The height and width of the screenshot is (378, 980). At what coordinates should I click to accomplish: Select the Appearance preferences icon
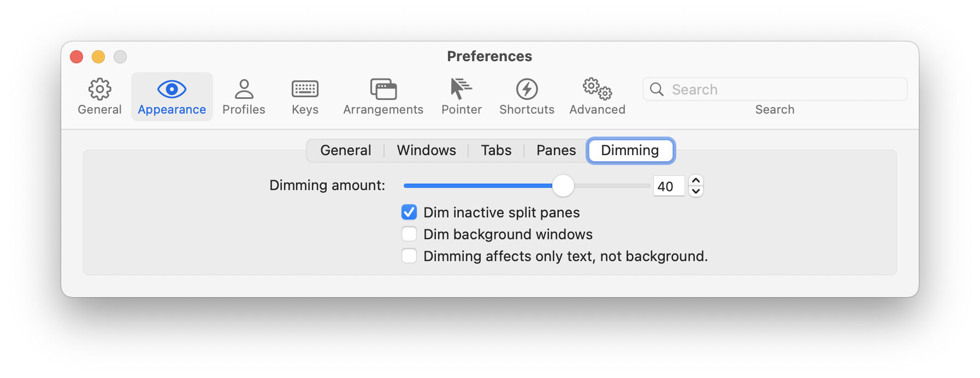coord(172,96)
